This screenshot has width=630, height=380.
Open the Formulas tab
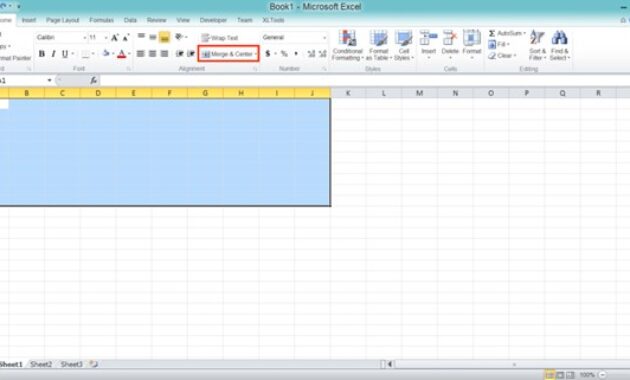(x=101, y=20)
